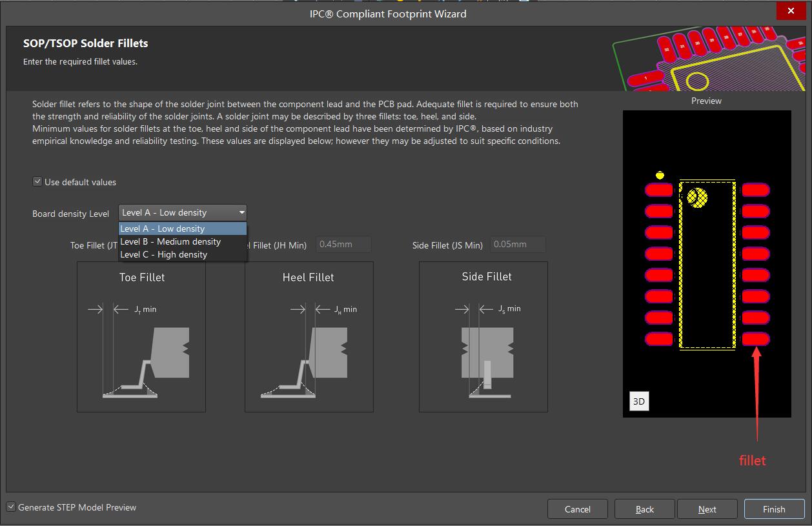Toggle the Use default values checkbox

click(x=37, y=182)
